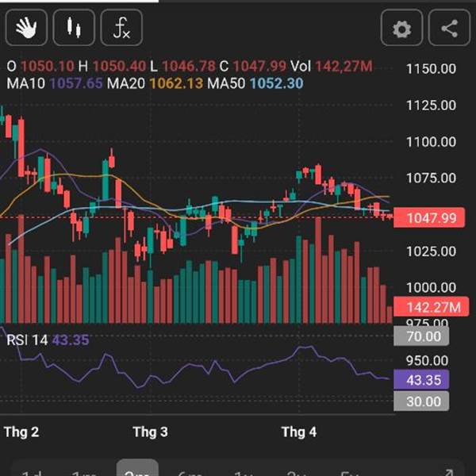Tap the open price value 1050.10
This screenshot has width=476, height=476.
point(48,66)
